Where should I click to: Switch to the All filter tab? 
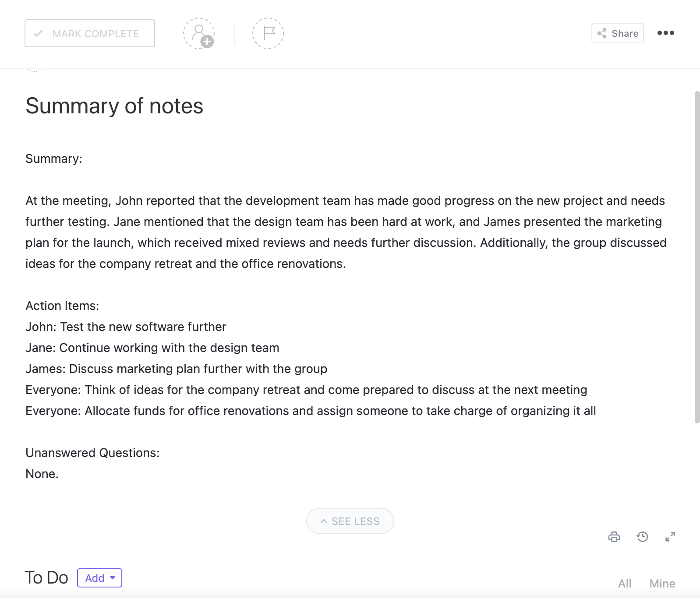point(625,583)
